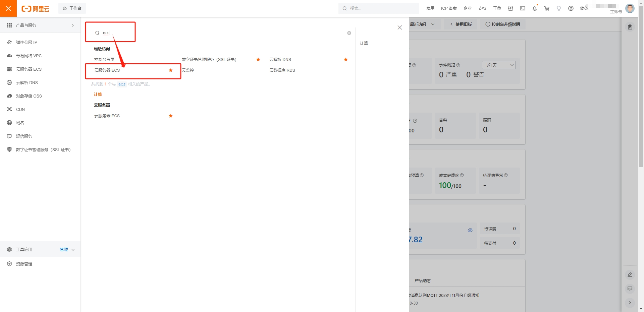Open 工单 ticket menu
The width and height of the screenshot is (644, 312).
tap(497, 8)
